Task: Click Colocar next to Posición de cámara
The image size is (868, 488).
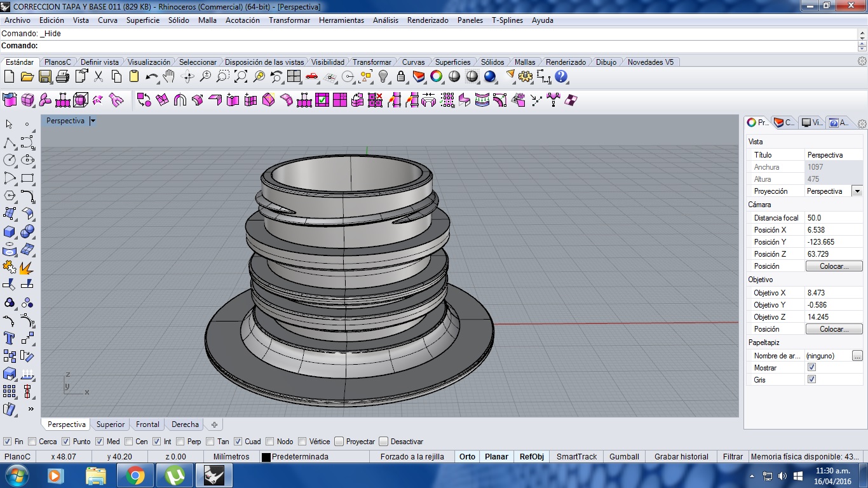Action: click(833, 266)
